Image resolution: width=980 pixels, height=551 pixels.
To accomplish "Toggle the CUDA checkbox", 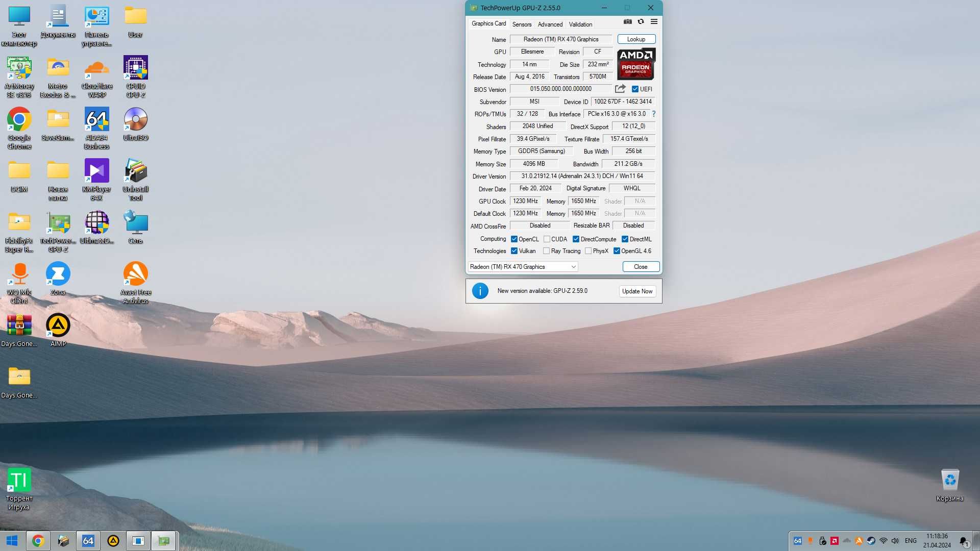I will point(547,239).
